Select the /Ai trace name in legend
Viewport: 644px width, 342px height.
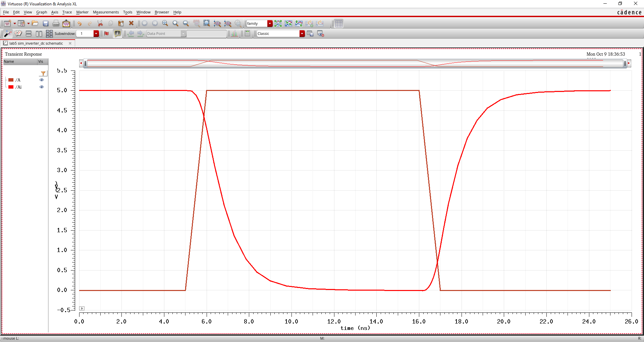pos(18,87)
